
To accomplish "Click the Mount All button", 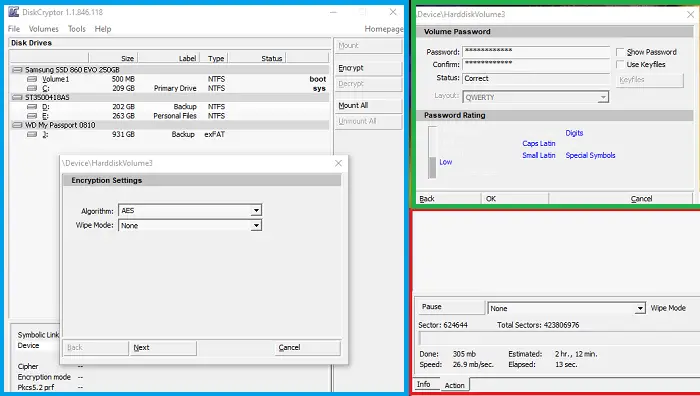I will coord(368,105).
